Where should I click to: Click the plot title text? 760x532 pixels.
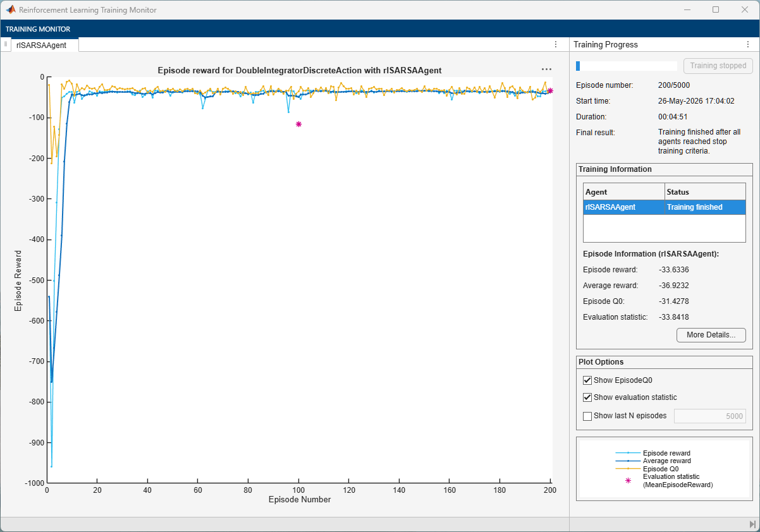[x=299, y=70]
